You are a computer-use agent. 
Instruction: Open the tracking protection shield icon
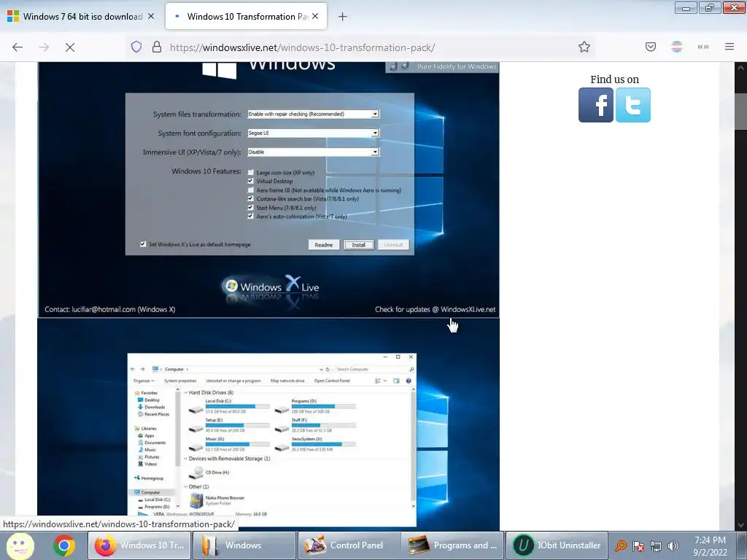click(136, 47)
